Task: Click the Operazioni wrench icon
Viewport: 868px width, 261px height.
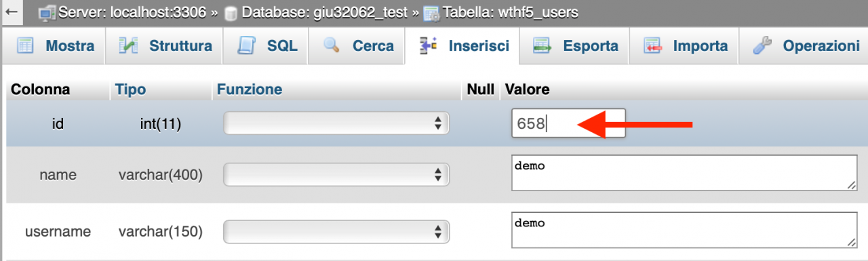Action: click(x=763, y=46)
